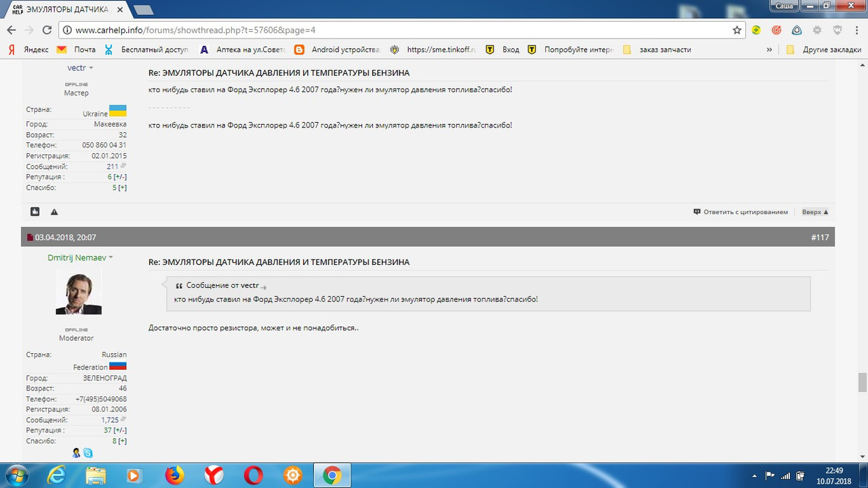Open the gray shield extension icon

[837, 30]
